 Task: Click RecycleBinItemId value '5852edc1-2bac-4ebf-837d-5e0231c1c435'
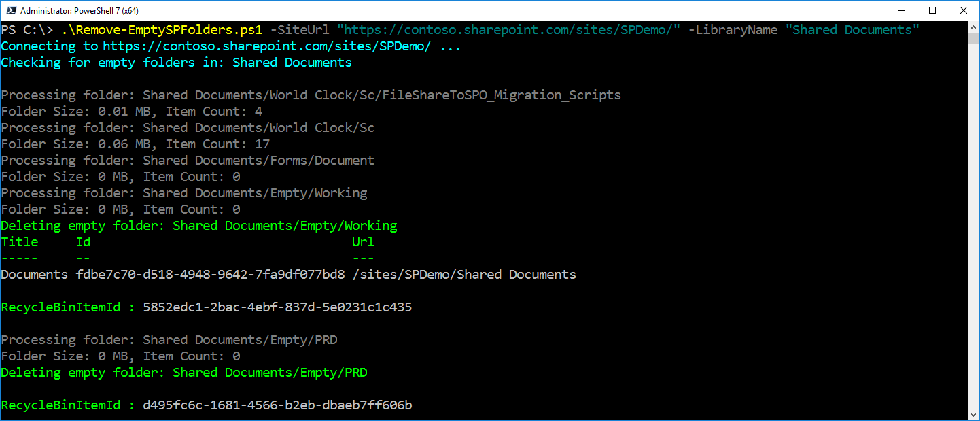[x=277, y=307]
